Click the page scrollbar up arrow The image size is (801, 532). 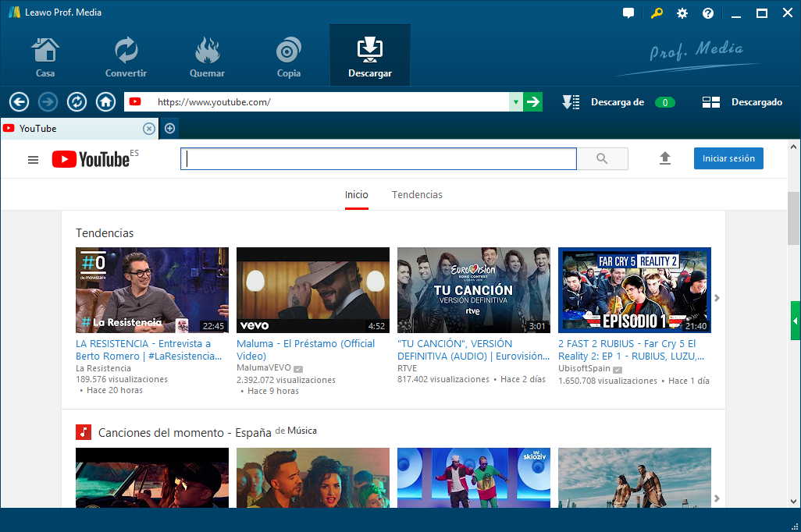coord(793,147)
